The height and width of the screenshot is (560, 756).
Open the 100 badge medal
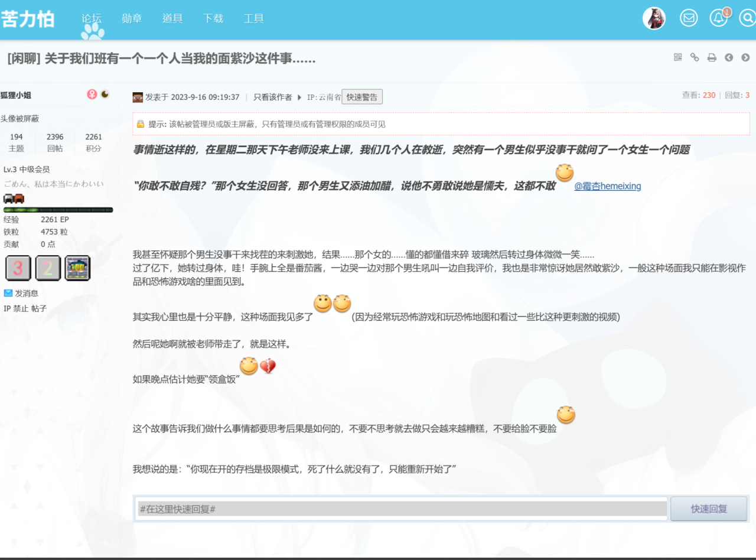77,268
